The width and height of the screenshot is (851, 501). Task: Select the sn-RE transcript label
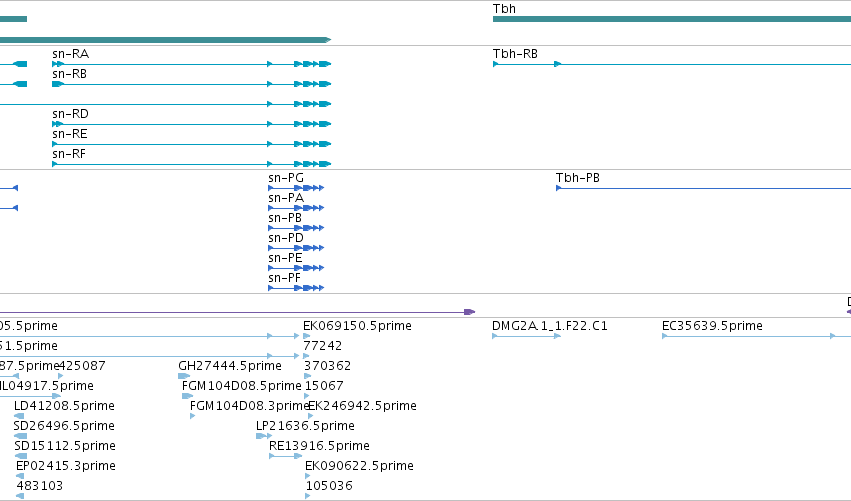[70, 134]
